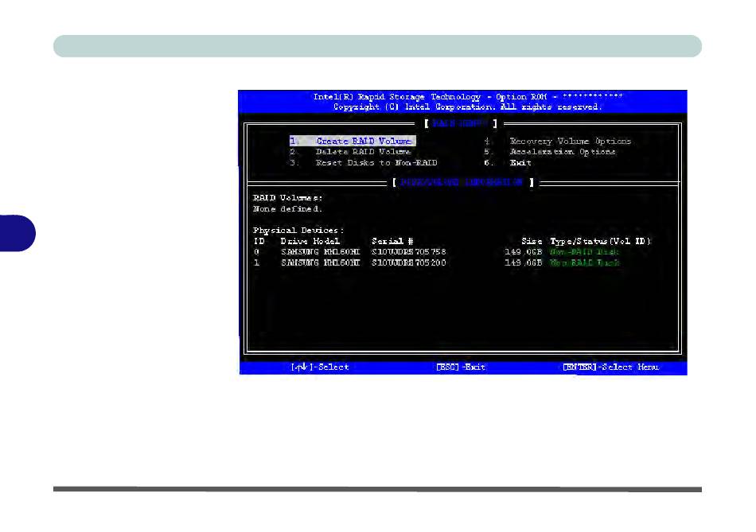Choose Delete RAID Volume option
Viewport: 756px width, 532px height.
350,152
